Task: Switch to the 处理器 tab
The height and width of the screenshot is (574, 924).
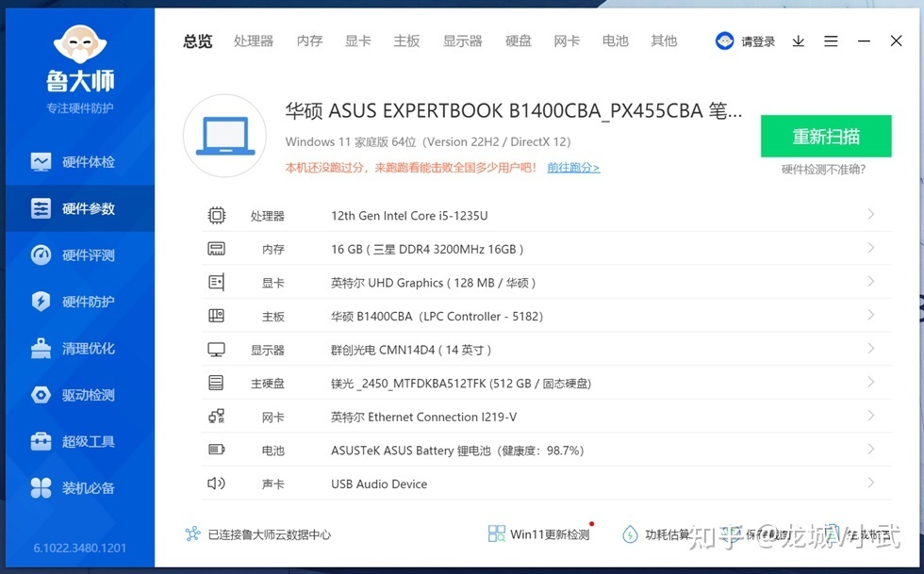Action: pos(254,41)
